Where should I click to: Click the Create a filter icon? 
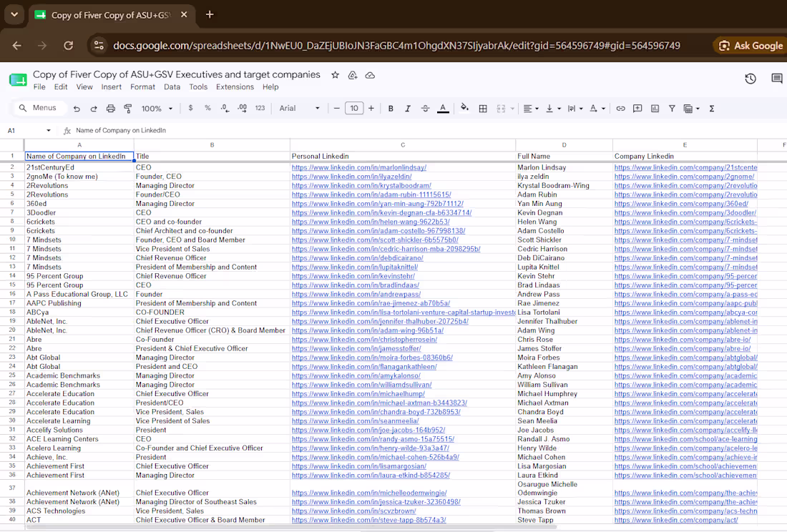click(x=672, y=108)
